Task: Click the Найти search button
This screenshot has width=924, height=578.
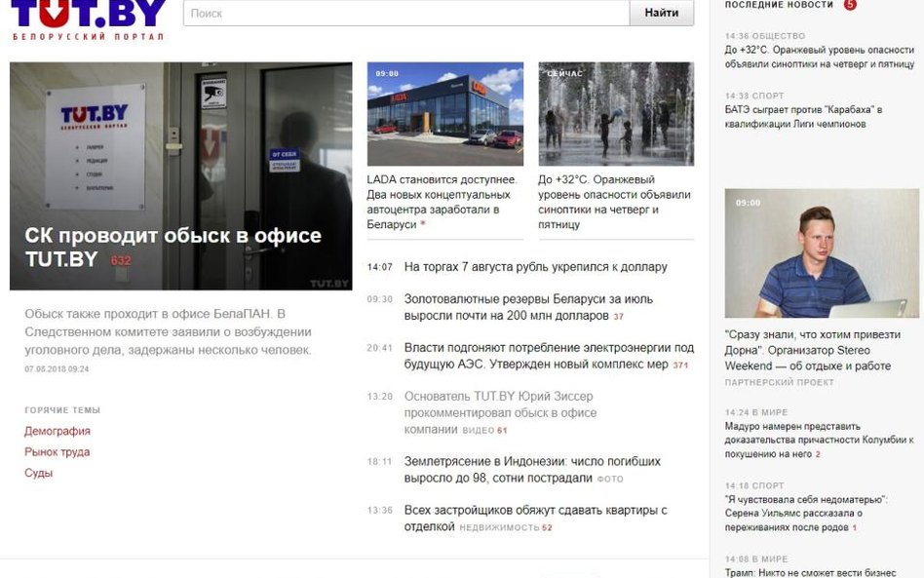Action: point(661,13)
